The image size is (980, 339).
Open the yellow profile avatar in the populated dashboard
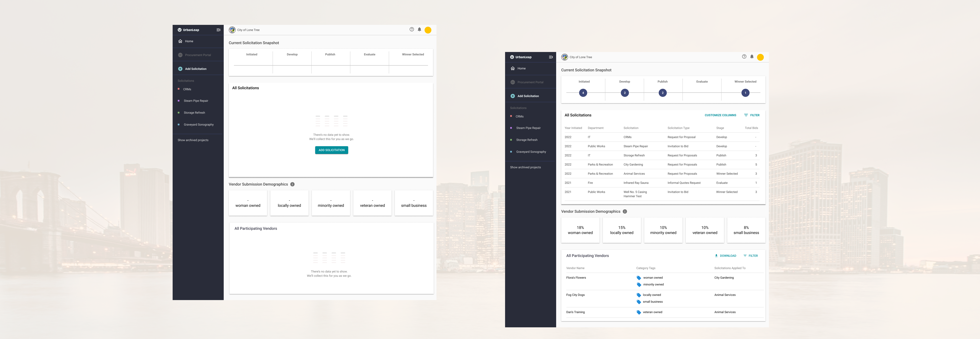[760, 57]
